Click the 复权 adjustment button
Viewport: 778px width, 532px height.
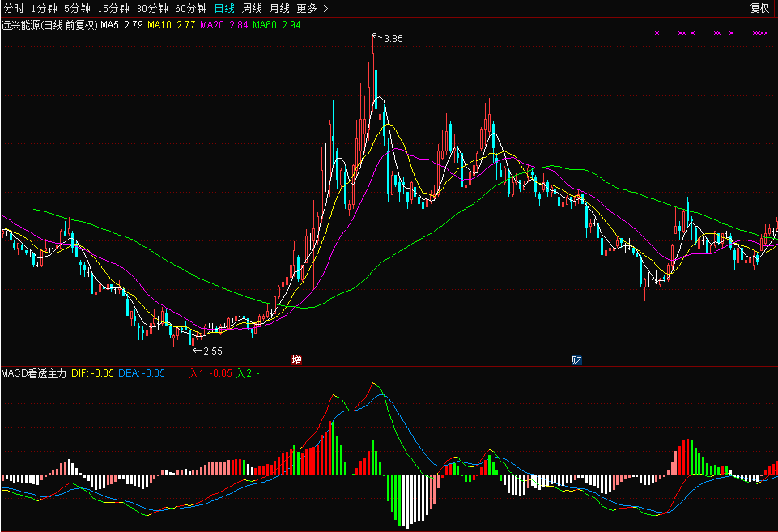click(x=759, y=8)
